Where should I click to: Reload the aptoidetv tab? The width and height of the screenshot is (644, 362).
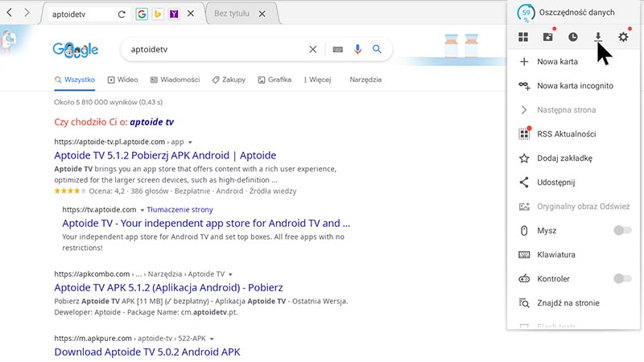click(x=122, y=14)
